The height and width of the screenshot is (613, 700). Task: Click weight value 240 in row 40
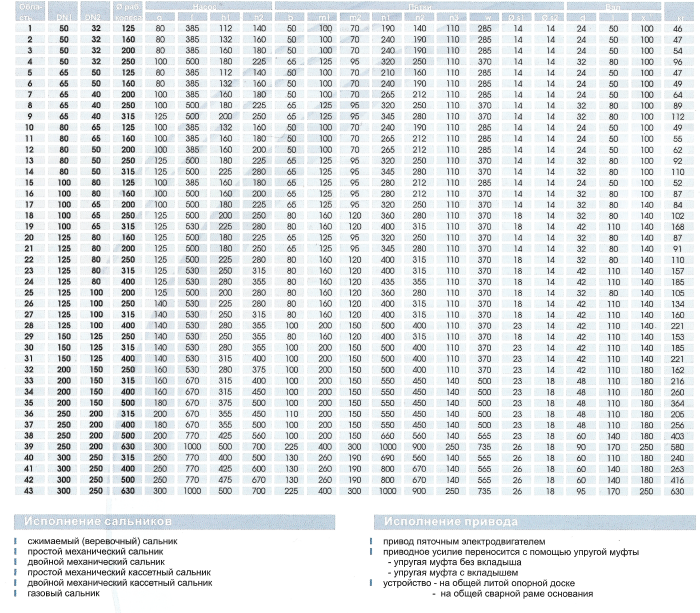point(678,458)
